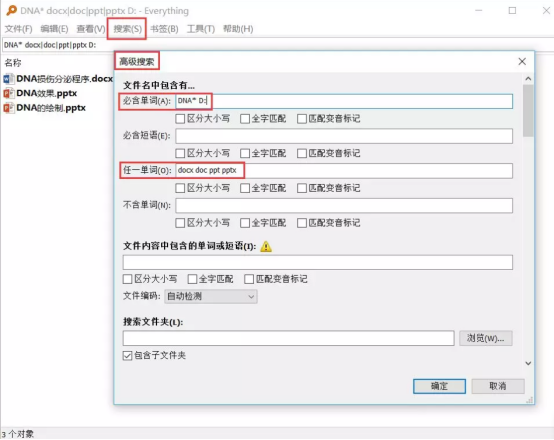This screenshot has width=554, height=440.
Task: Click the 浏览(W)... button
Action: coord(485,338)
